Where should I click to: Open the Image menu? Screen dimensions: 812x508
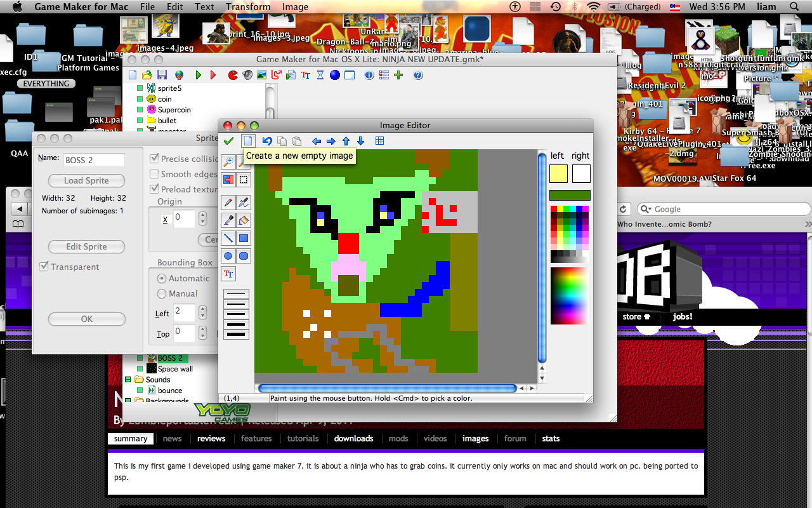(295, 7)
